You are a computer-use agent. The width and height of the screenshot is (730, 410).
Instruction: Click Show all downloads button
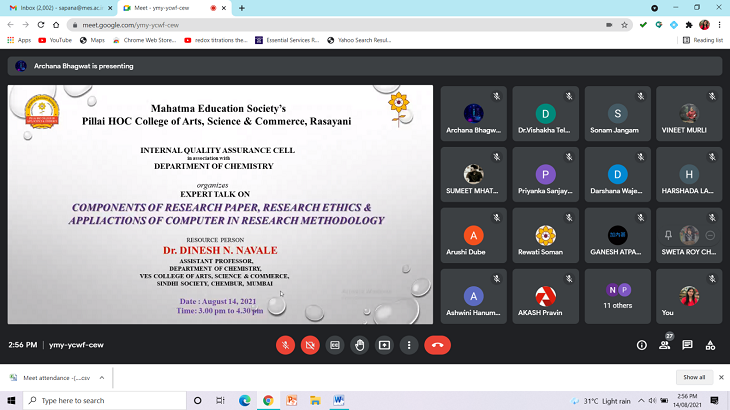tap(694, 377)
